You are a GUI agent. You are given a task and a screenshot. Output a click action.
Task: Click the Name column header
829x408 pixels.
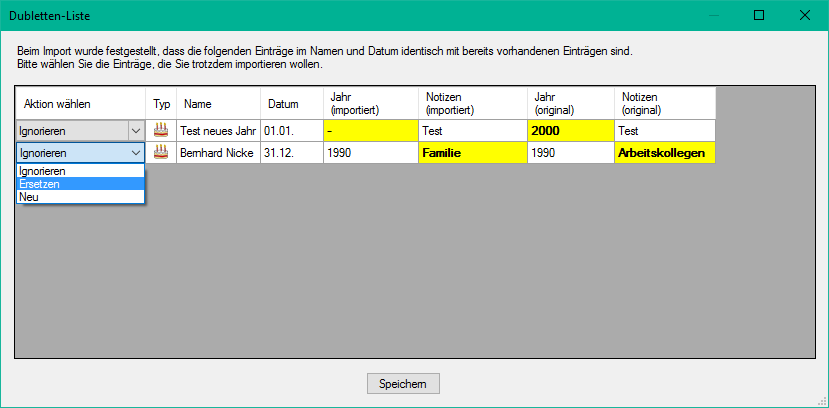pos(218,104)
